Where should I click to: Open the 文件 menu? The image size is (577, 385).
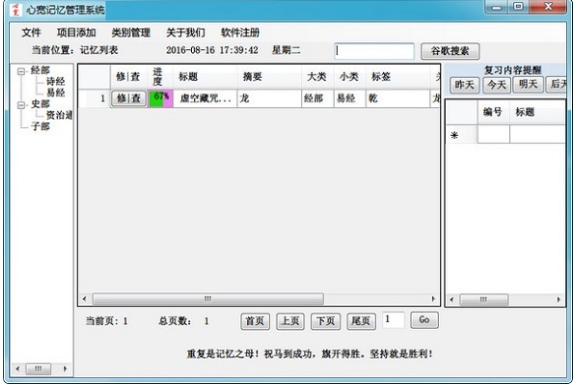coord(31,33)
